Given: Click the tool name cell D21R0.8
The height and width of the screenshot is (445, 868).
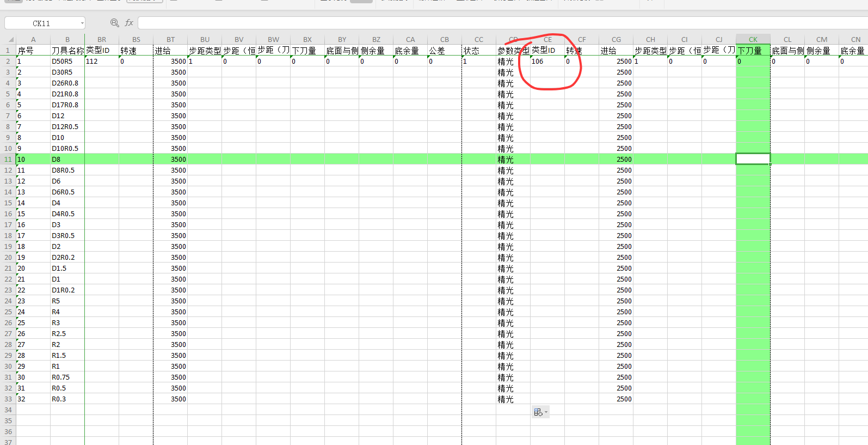Looking at the screenshot, I should [x=67, y=94].
